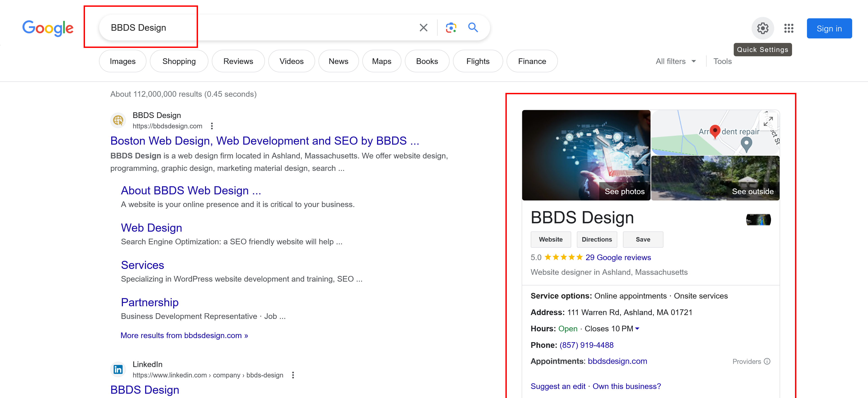Image resolution: width=868 pixels, height=398 pixels.
Task: Select the Books filter tab
Action: 427,61
